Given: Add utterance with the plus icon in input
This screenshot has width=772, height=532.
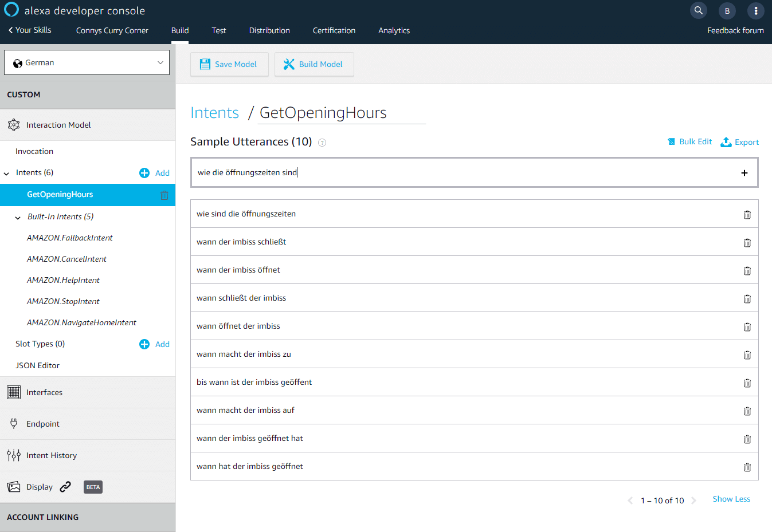Looking at the screenshot, I should [744, 173].
